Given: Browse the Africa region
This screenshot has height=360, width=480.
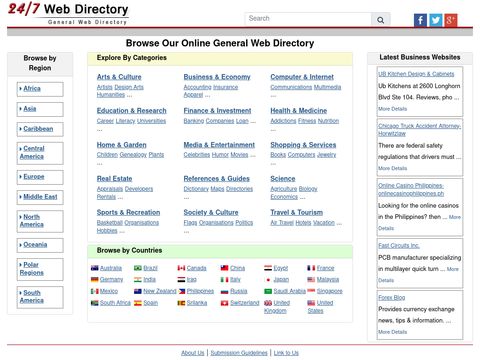Looking at the screenshot, I should click(32, 89).
